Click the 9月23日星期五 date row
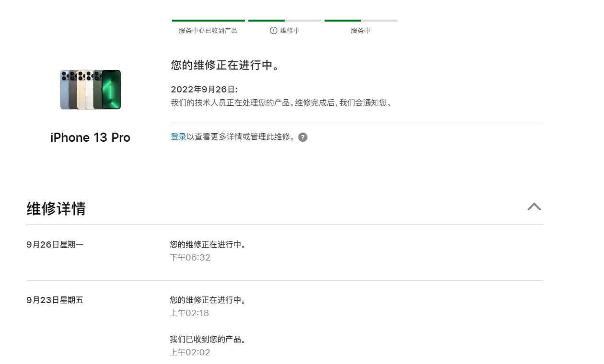This screenshot has height=364, width=604. click(x=55, y=300)
